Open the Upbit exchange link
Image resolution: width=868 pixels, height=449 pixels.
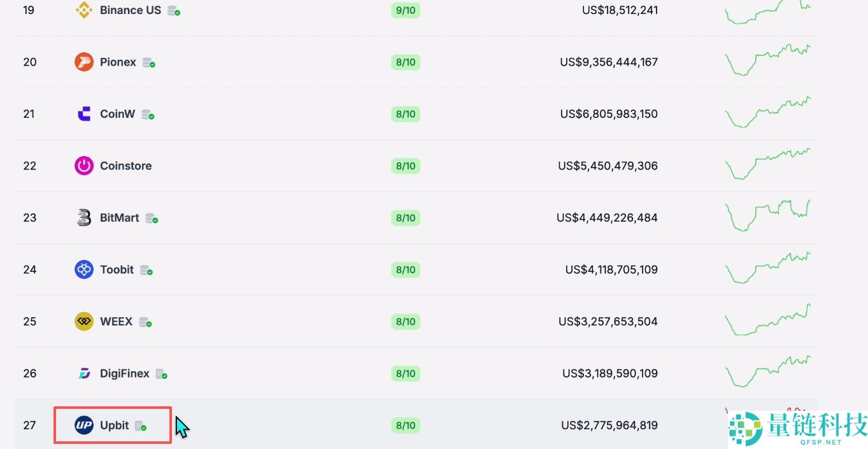click(x=115, y=425)
